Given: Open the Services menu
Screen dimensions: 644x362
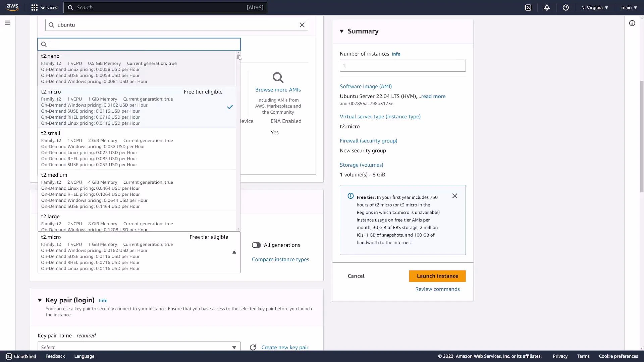Looking at the screenshot, I should pos(44,7).
